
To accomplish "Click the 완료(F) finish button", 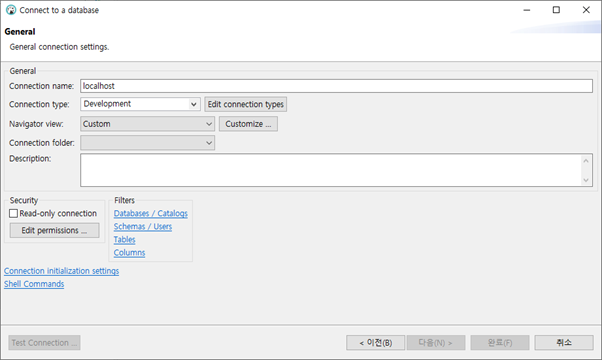I will [x=500, y=343].
